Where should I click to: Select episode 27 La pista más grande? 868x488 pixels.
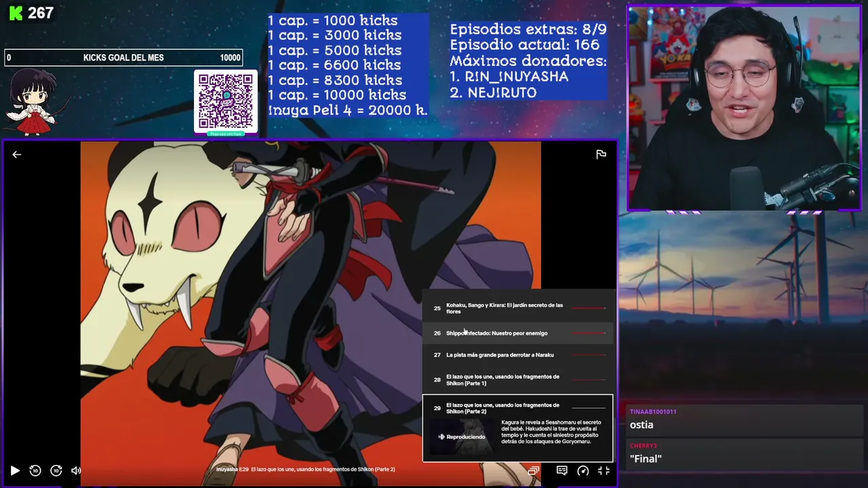(x=518, y=355)
